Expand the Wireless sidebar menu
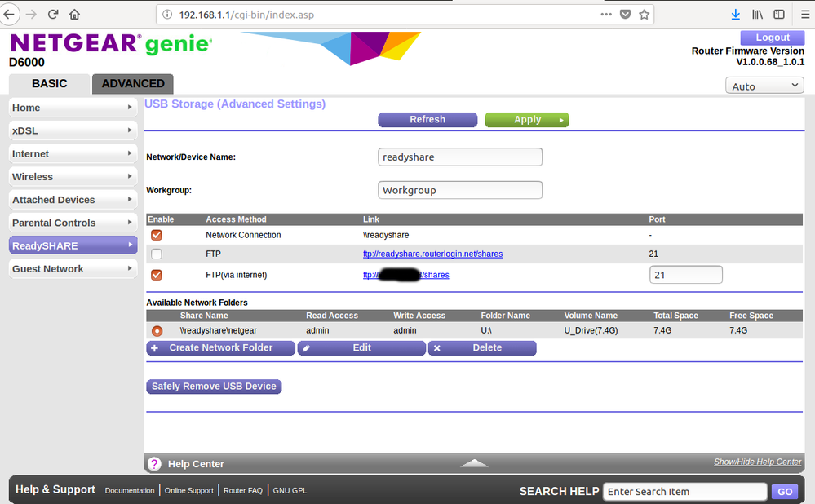Image resolution: width=815 pixels, height=504 pixels. (x=73, y=177)
